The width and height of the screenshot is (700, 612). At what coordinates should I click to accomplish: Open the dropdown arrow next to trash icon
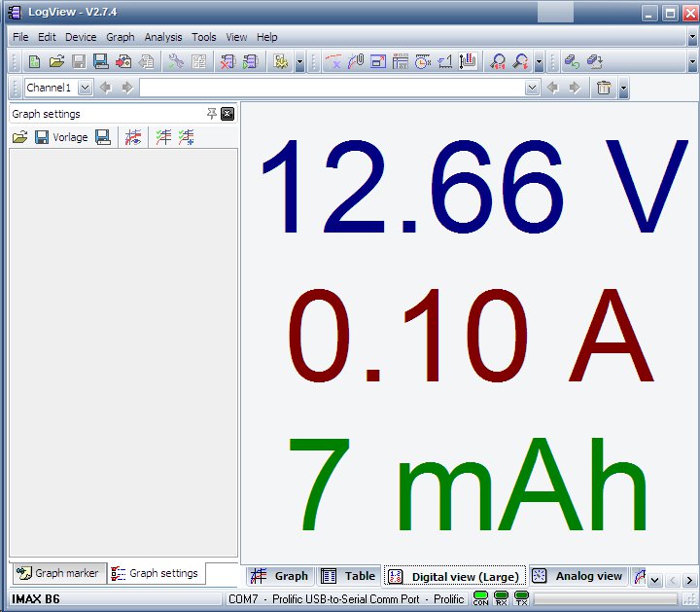pyautogui.click(x=623, y=89)
